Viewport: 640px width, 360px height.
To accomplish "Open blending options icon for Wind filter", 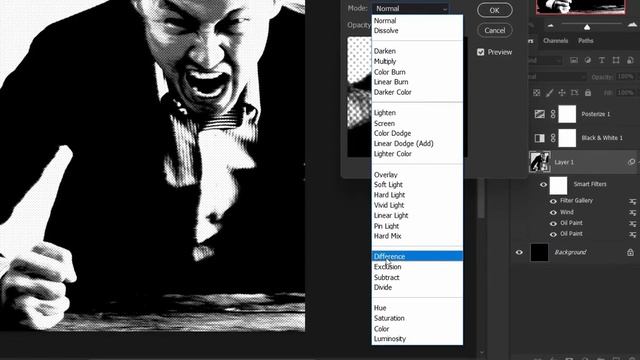I will [x=633, y=213].
